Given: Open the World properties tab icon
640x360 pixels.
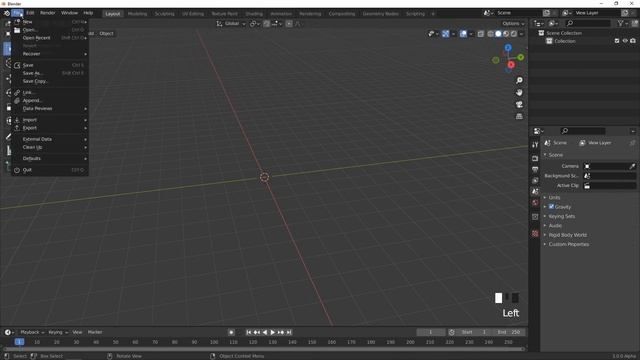Looking at the screenshot, I should pyautogui.click(x=535, y=202).
